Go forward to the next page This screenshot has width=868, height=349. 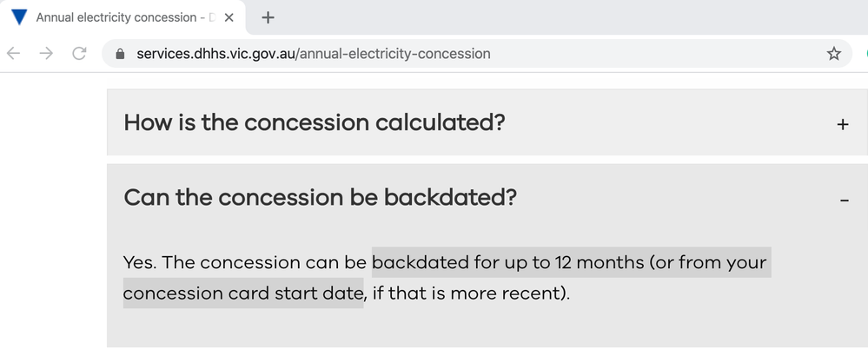46,54
